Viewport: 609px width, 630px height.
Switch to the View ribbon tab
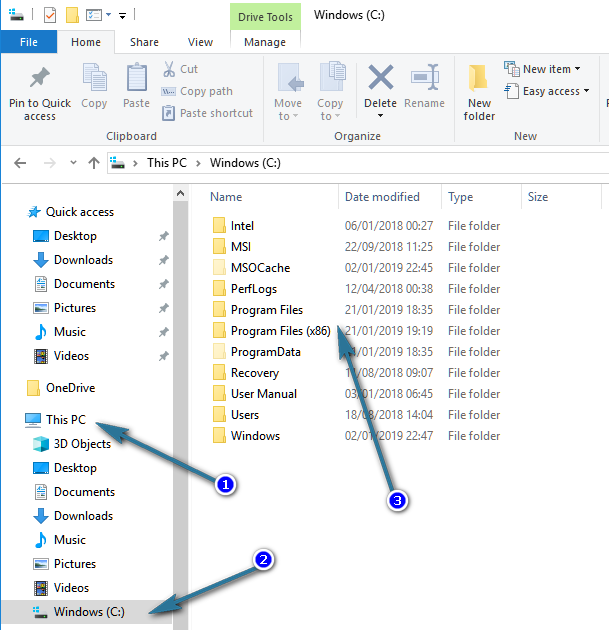tap(200, 42)
